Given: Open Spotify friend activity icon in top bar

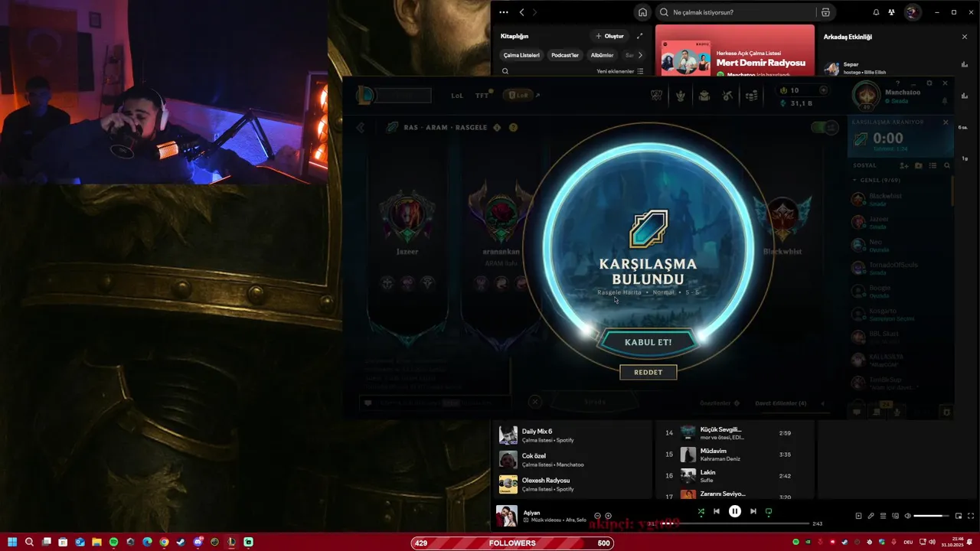Looking at the screenshot, I should coord(891,12).
